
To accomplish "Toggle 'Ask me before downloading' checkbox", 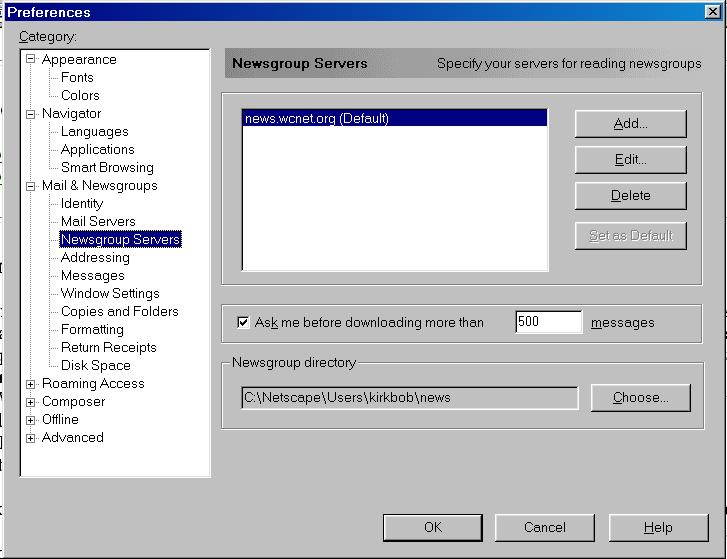I will coord(243,322).
